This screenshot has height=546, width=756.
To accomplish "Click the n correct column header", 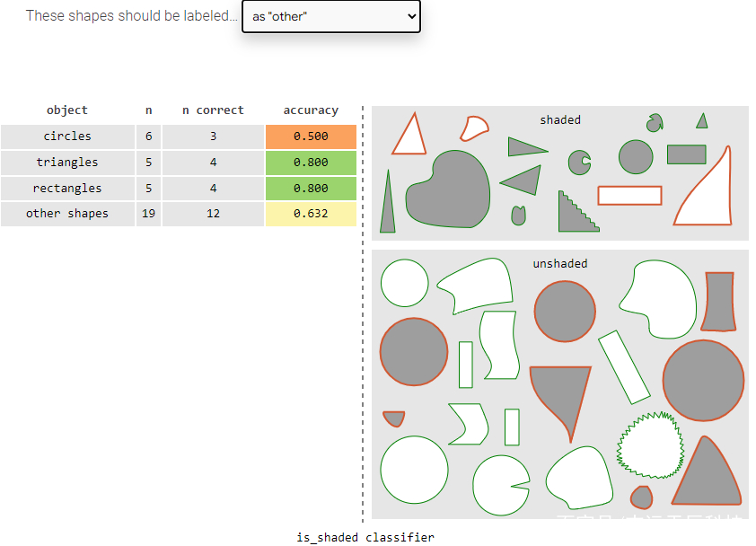I will tap(213, 110).
